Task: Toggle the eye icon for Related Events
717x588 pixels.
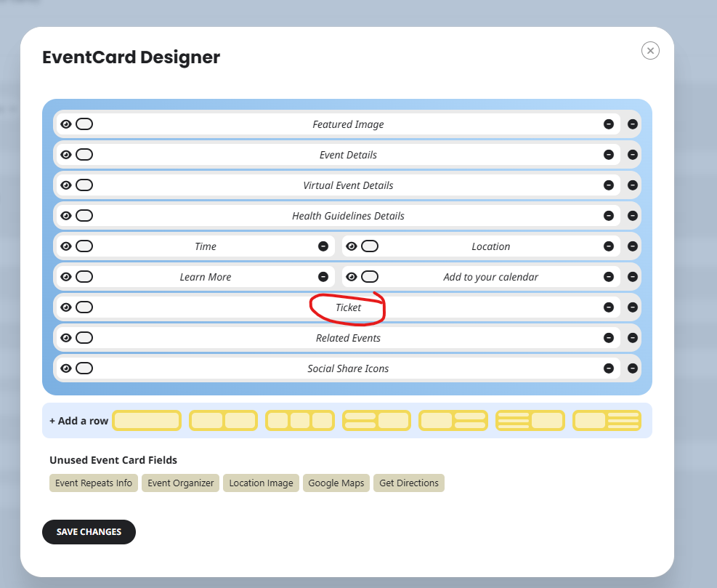Action: (x=66, y=338)
